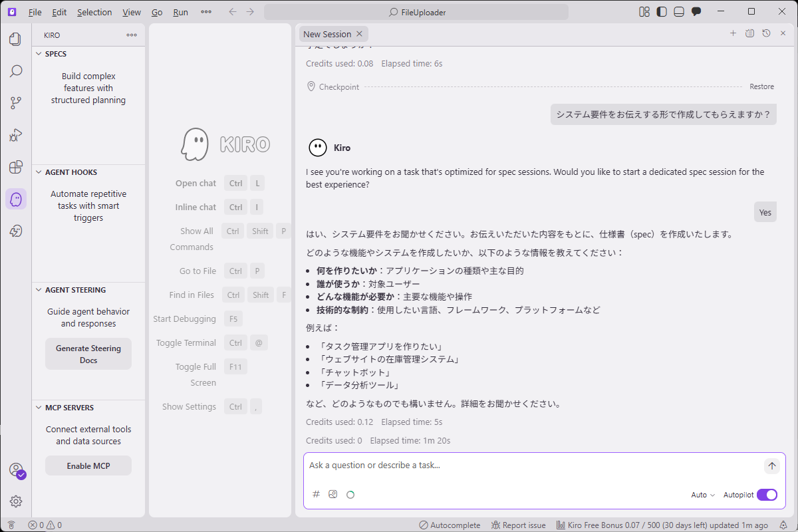Open Run and Debug view icon
This screenshot has width=798, height=532.
pyautogui.click(x=15, y=135)
